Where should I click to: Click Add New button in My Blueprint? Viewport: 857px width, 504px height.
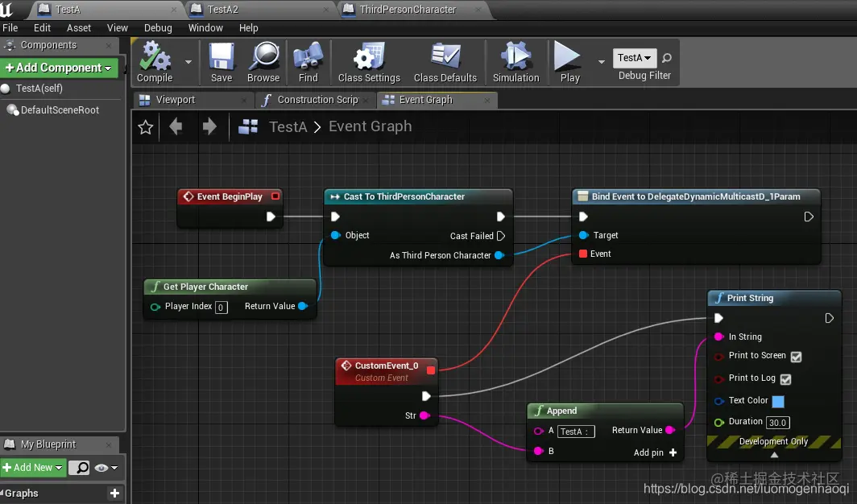point(33,468)
